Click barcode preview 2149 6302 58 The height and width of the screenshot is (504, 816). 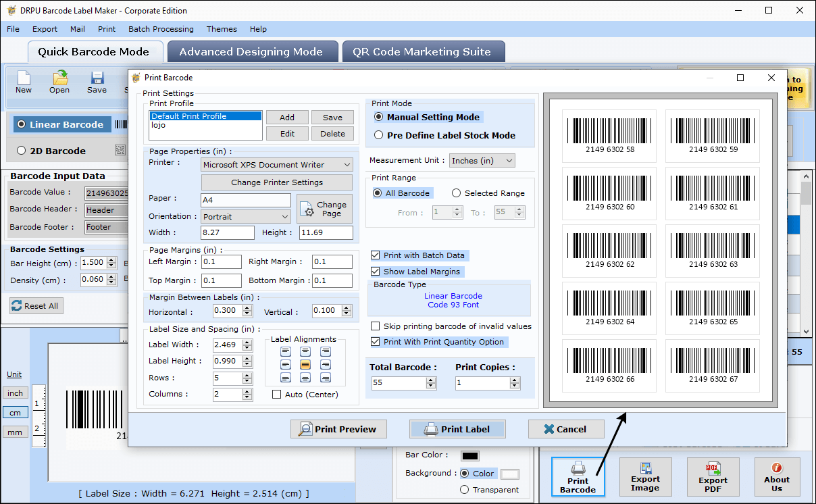(x=610, y=136)
